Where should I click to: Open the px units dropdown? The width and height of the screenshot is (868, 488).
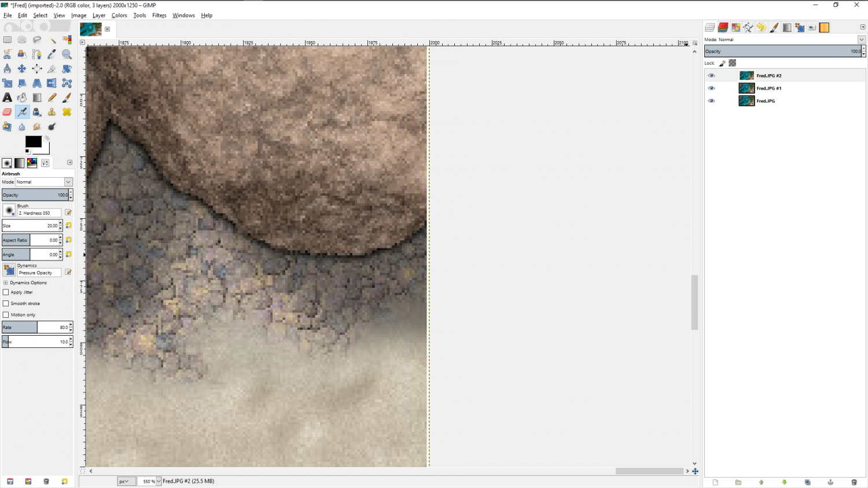[127, 481]
